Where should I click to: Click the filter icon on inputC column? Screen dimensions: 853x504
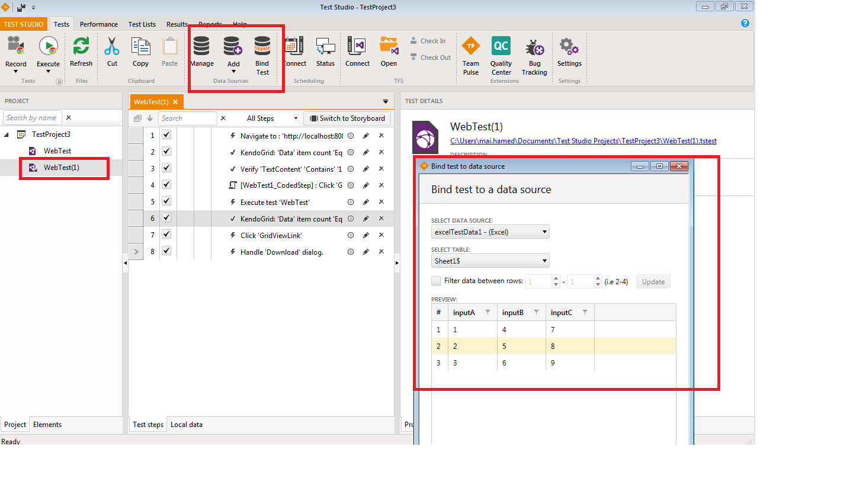[585, 312]
